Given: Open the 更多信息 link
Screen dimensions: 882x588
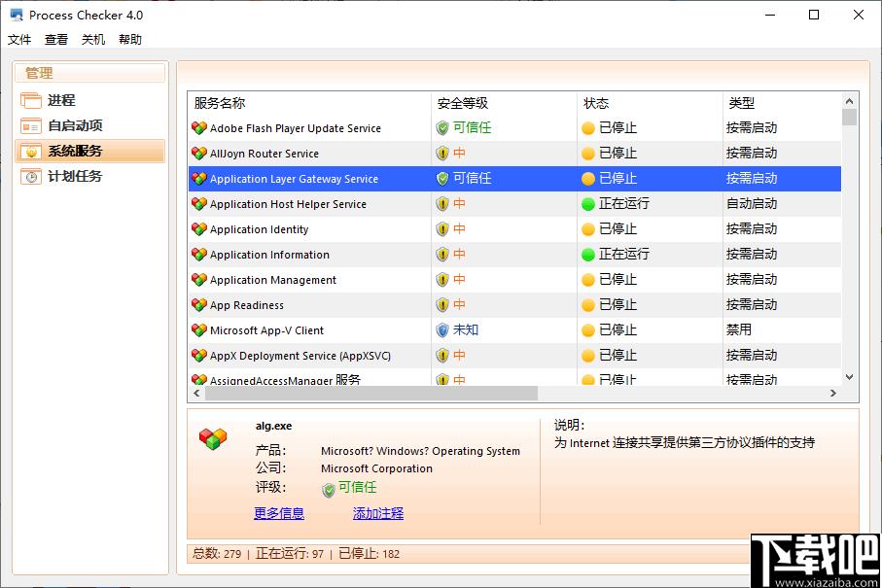Looking at the screenshot, I should 279,513.
